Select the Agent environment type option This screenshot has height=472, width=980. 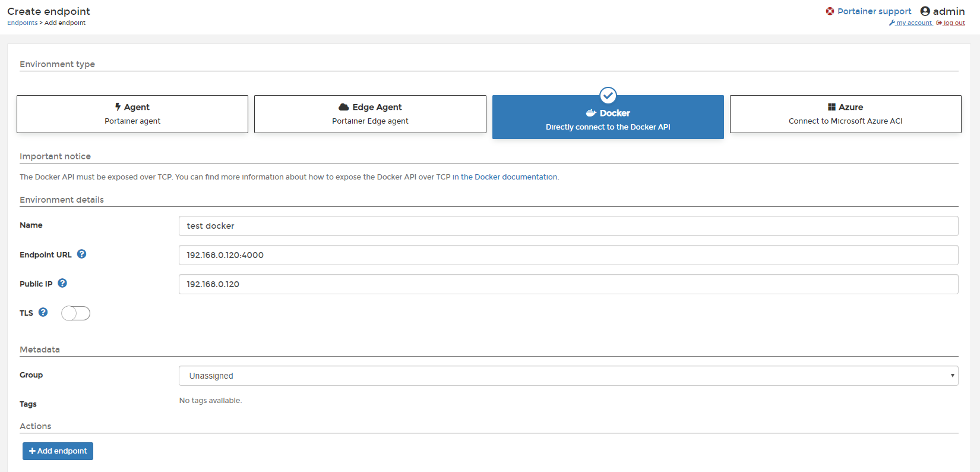point(132,114)
